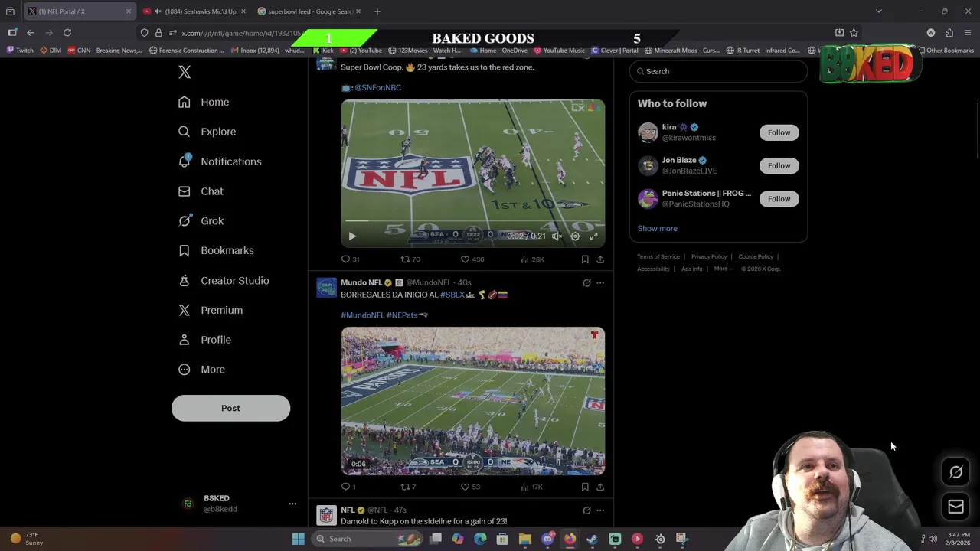
Task: Open the Windows Start menu
Action: click(298, 539)
